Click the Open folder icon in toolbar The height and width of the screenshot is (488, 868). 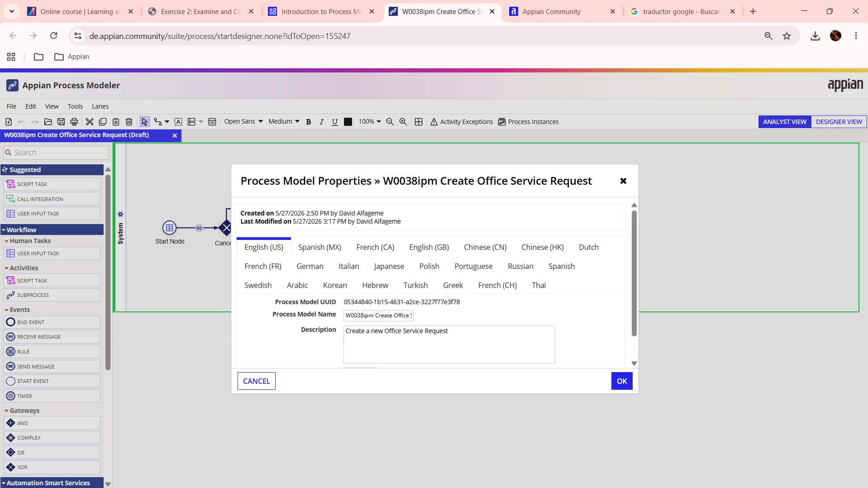tap(48, 122)
